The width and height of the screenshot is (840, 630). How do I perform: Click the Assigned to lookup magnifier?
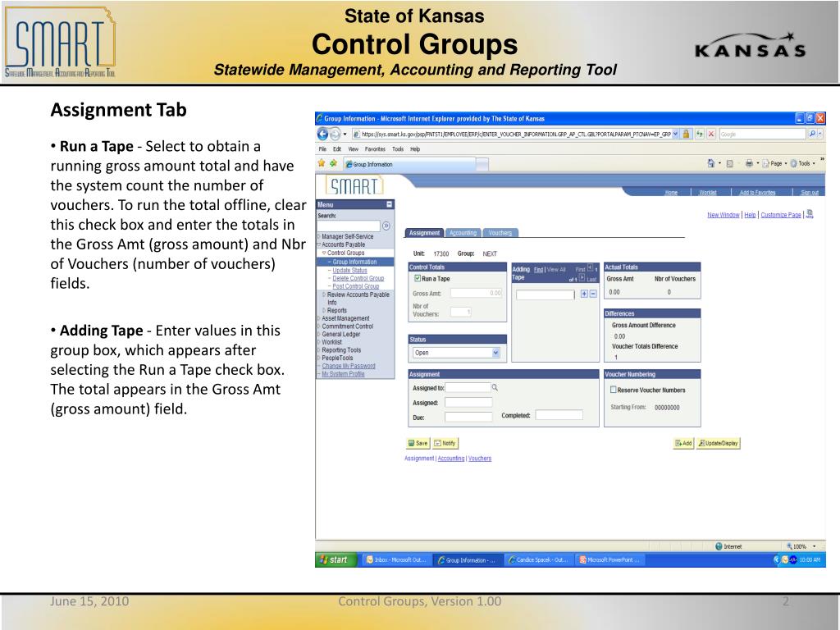click(495, 387)
